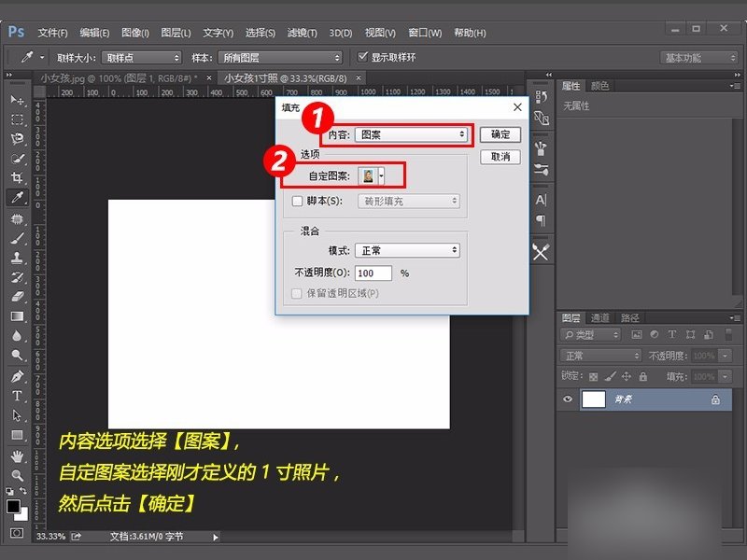Expand the 自定图案 pattern picker
Screen dimensions: 747x560
380,177
